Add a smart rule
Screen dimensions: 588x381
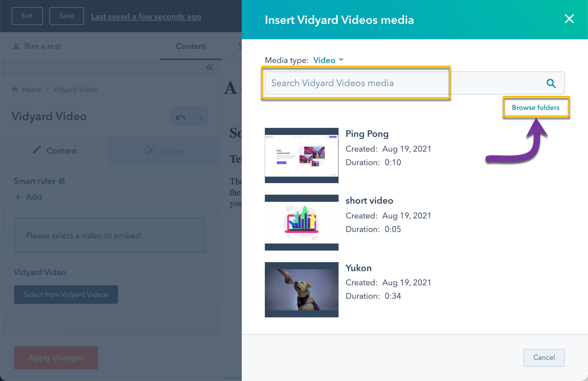pyautogui.click(x=28, y=197)
